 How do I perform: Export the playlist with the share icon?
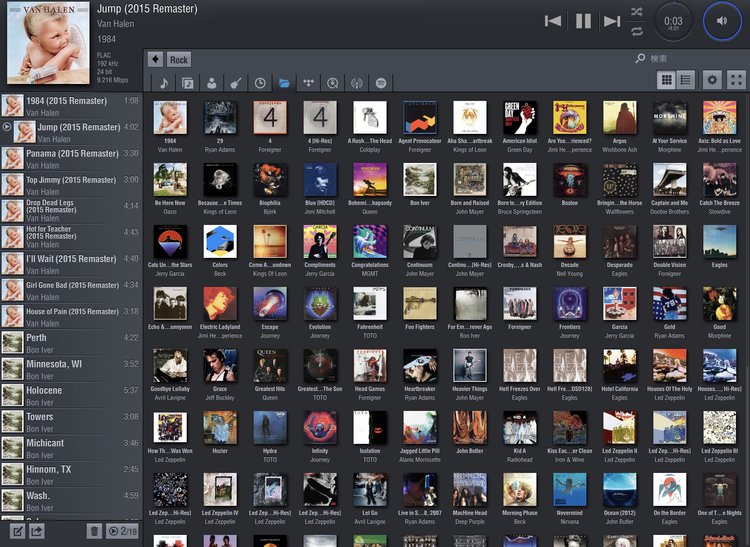[x=37, y=531]
